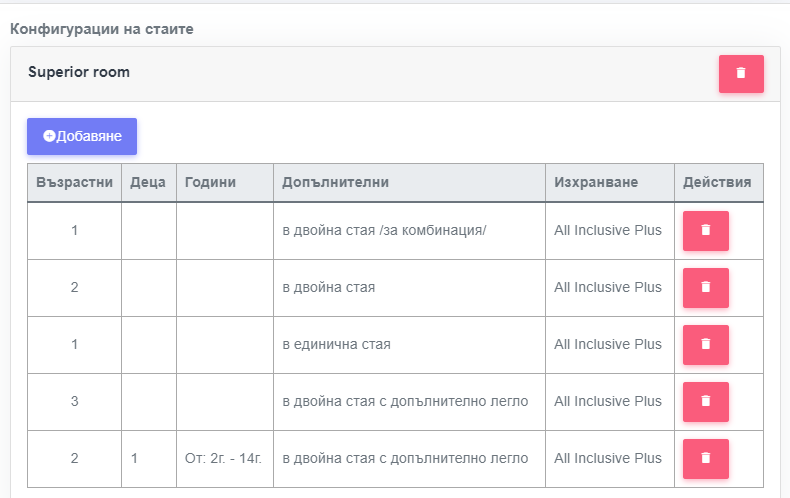Select the Изхранване column header
Screen dimensions: 790x498
[x=596, y=183]
